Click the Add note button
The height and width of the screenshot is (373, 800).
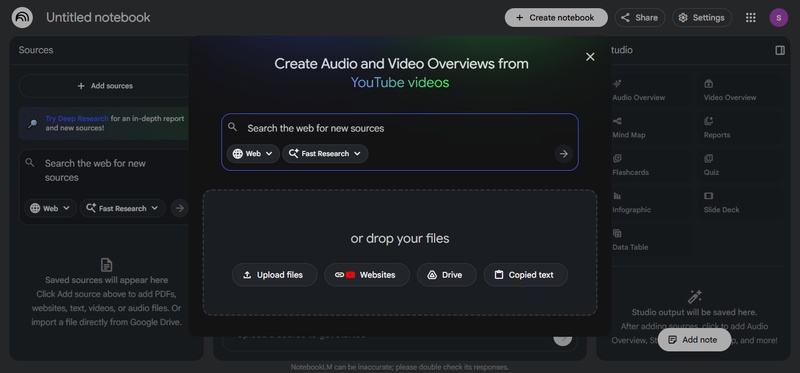click(x=694, y=340)
